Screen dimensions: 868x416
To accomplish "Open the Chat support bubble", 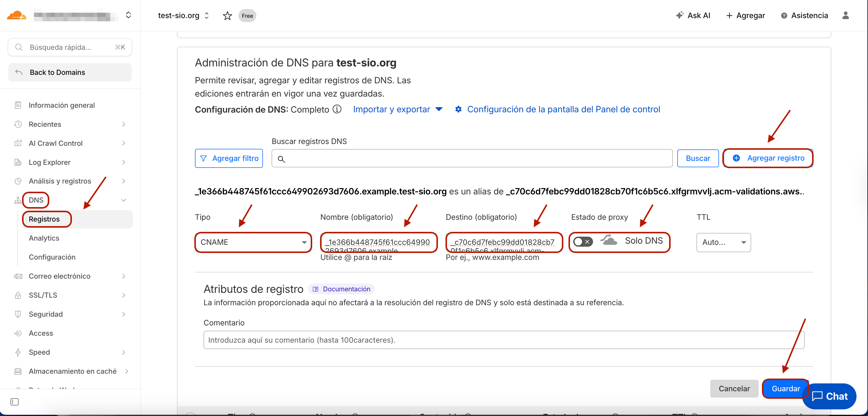I will [x=829, y=396].
